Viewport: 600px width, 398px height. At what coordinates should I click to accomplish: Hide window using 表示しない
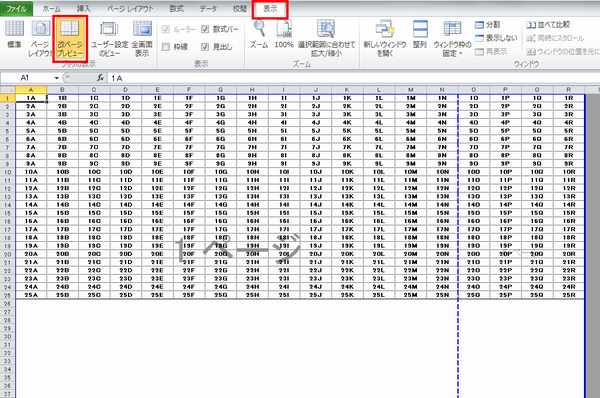click(x=496, y=38)
